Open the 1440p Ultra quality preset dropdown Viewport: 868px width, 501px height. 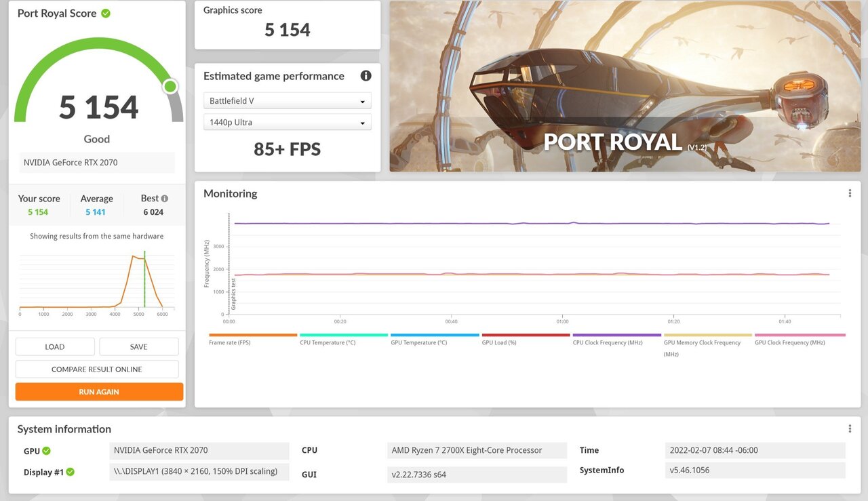pyautogui.click(x=287, y=122)
